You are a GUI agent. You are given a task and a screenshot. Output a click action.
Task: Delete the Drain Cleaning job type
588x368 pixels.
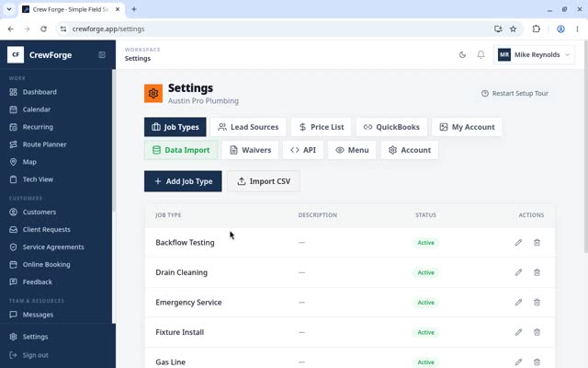pyautogui.click(x=537, y=272)
